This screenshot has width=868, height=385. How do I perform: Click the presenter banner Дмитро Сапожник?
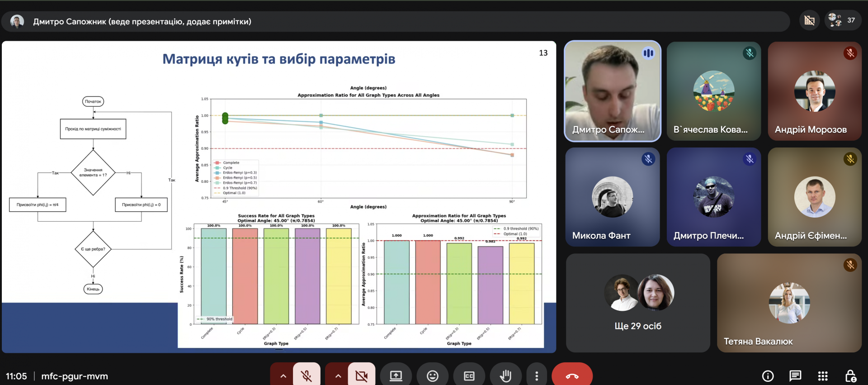[x=142, y=22]
